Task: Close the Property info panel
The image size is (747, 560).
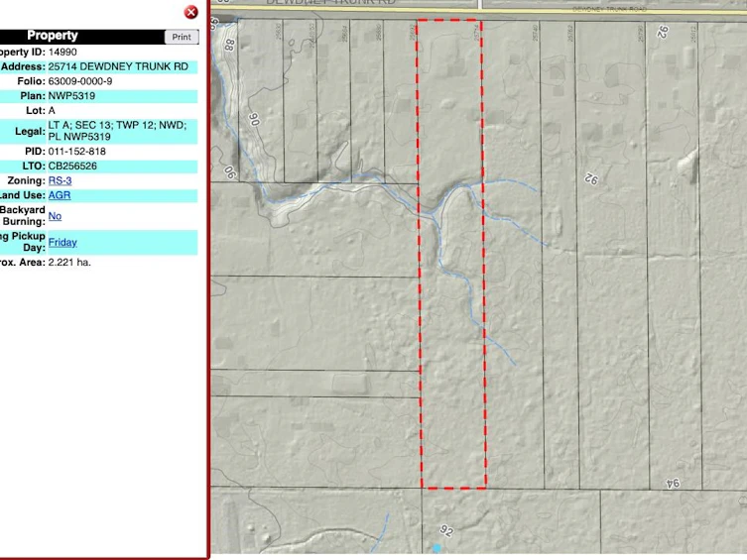Action: click(191, 12)
